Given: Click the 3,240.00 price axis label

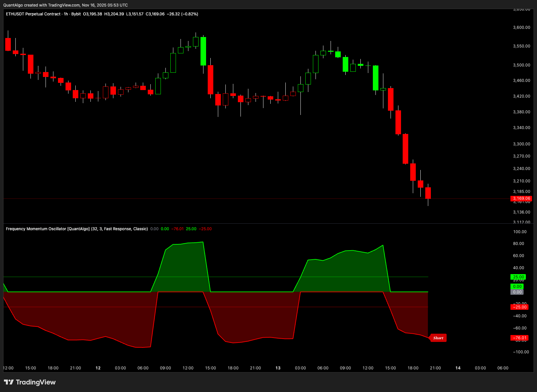Looking at the screenshot, I should [522, 169].
